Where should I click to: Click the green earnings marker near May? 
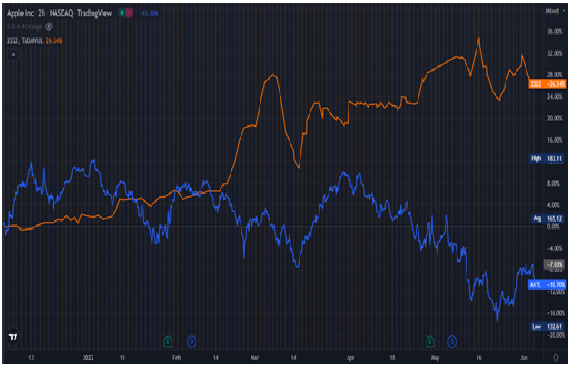coord(430,342)
